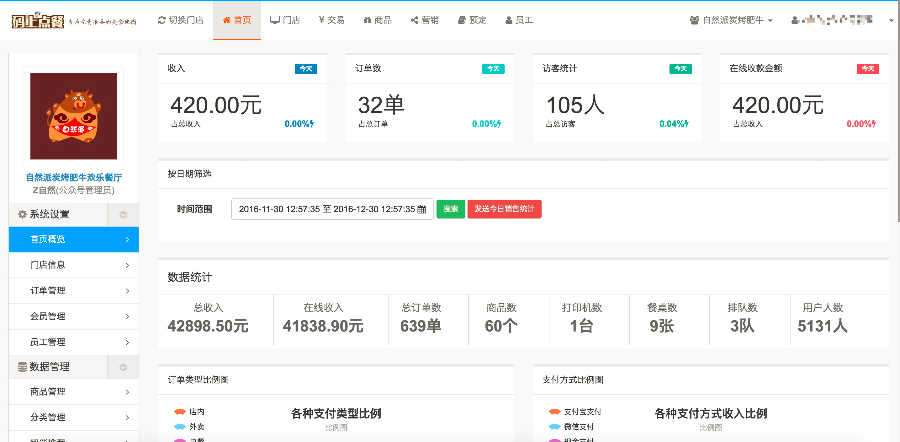Click the 切换门店 refresh icon
The image size is (900, 442).
[x=162, y=20]
